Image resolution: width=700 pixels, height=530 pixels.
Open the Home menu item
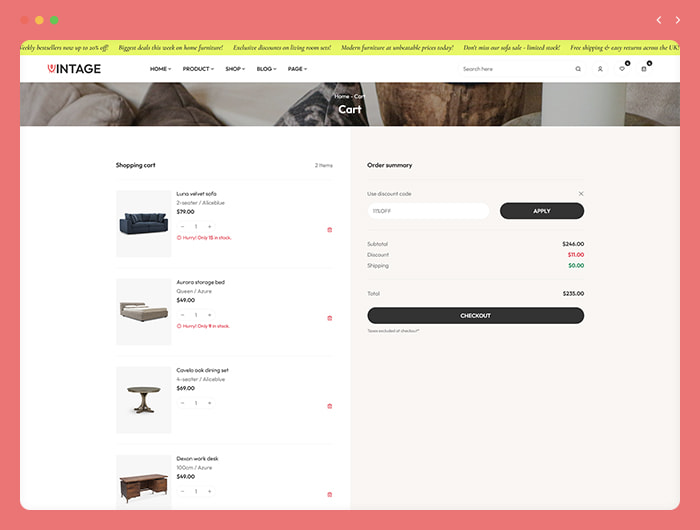pos(160,69)
